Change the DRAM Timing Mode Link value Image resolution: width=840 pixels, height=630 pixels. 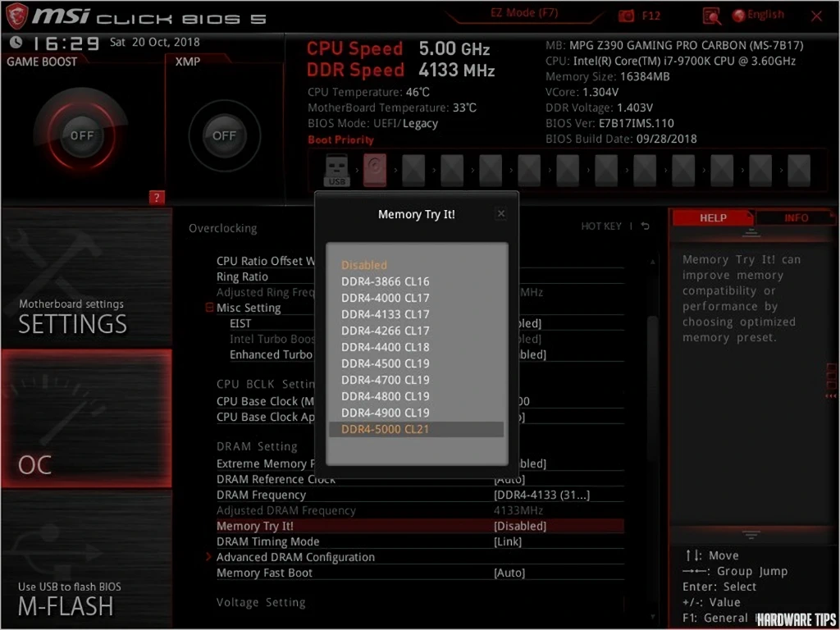tap(507, 541)
